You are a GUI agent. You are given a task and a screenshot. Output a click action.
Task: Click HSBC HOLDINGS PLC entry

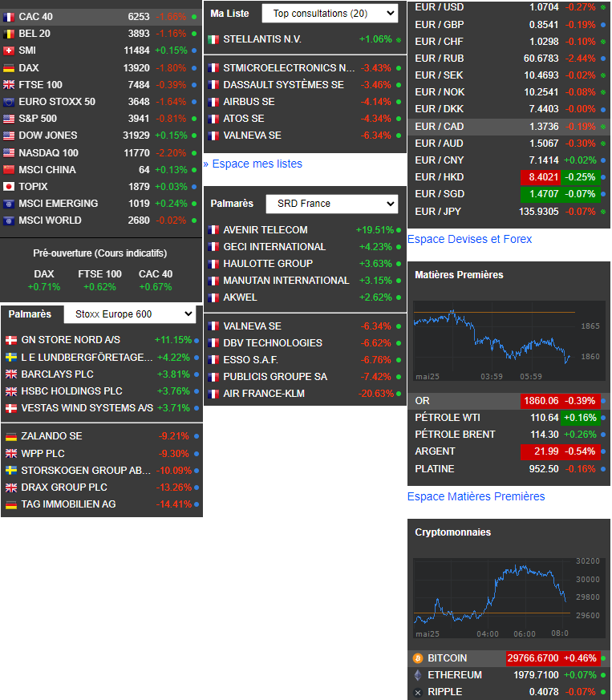(x=71, y=391)
